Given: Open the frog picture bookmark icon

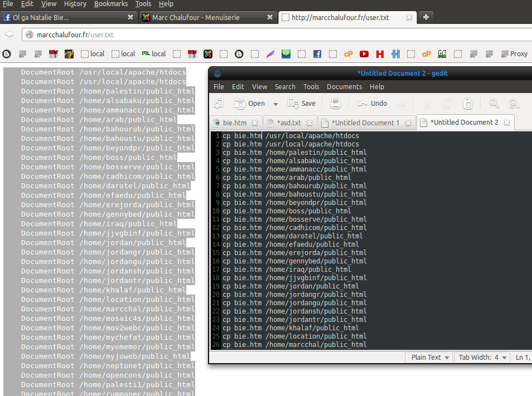Looking at the screenshot, I should click(69, 54).
